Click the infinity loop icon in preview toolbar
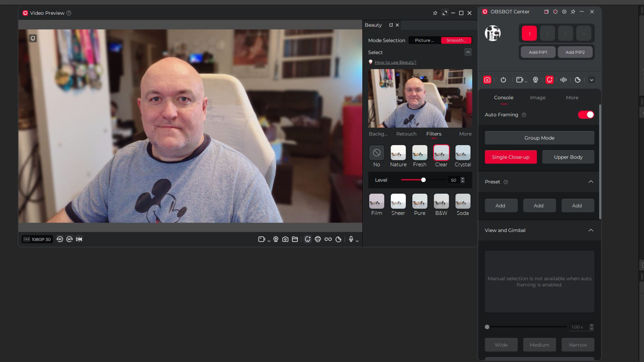Viewport: 644px width, 362px height. (328, 239)
